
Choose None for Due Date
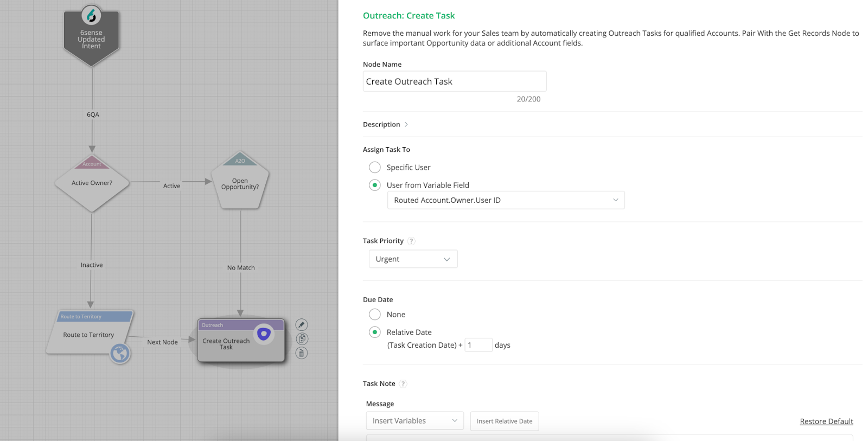click(375, 314)
